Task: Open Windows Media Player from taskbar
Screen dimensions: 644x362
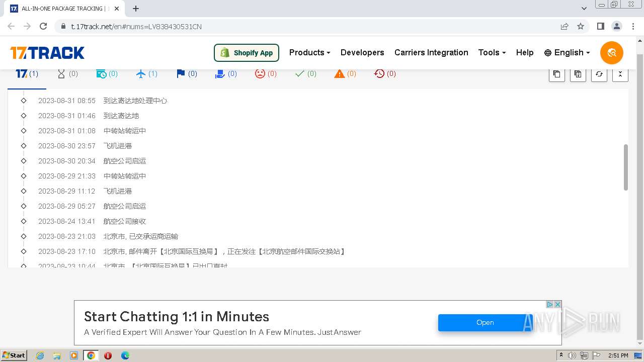Action: (x=74, y=355)
